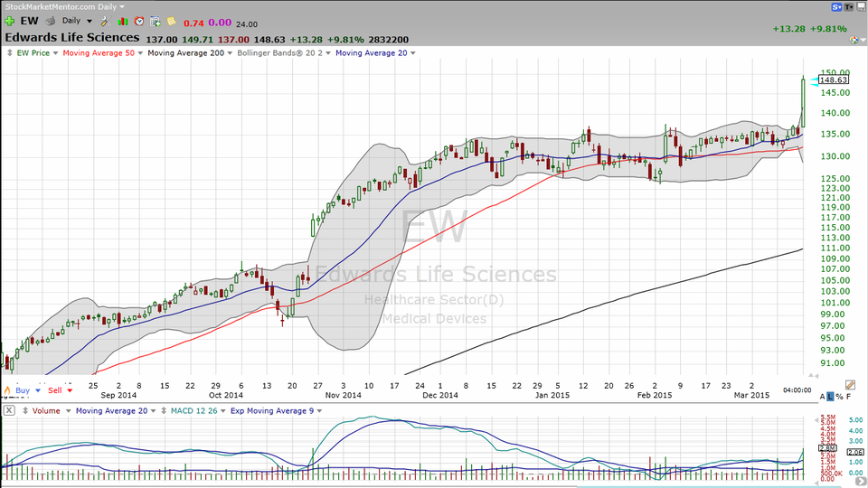
Task: Click the +9.81% change at top right
Action: tap(828, 29)
